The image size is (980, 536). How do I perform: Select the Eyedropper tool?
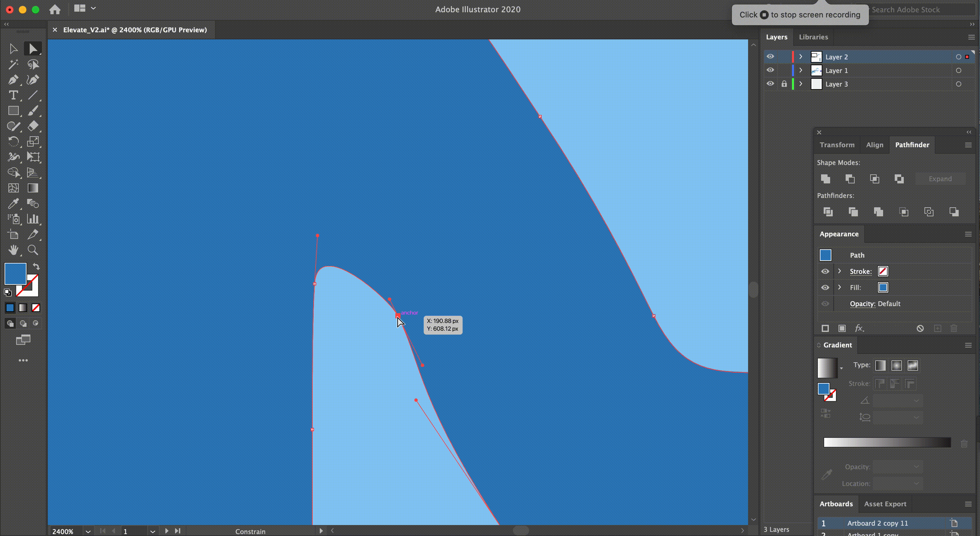14,204
